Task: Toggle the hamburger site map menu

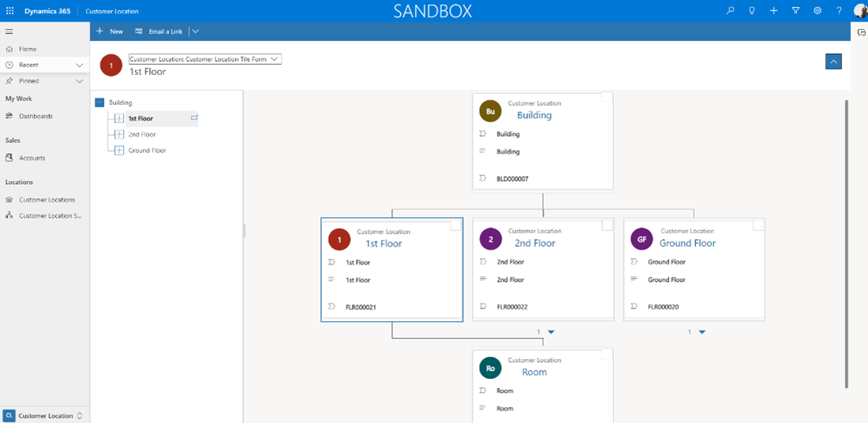Action: click(9, 32)
